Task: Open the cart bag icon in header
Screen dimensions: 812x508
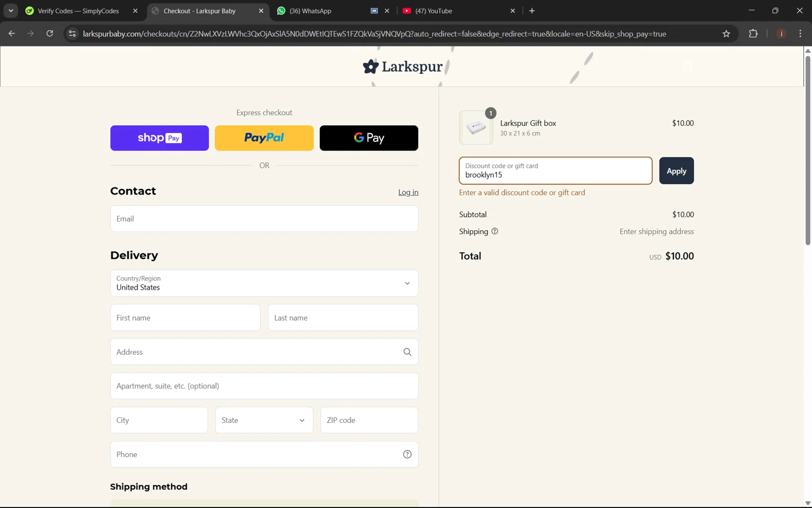Action: tap(687, 67)
